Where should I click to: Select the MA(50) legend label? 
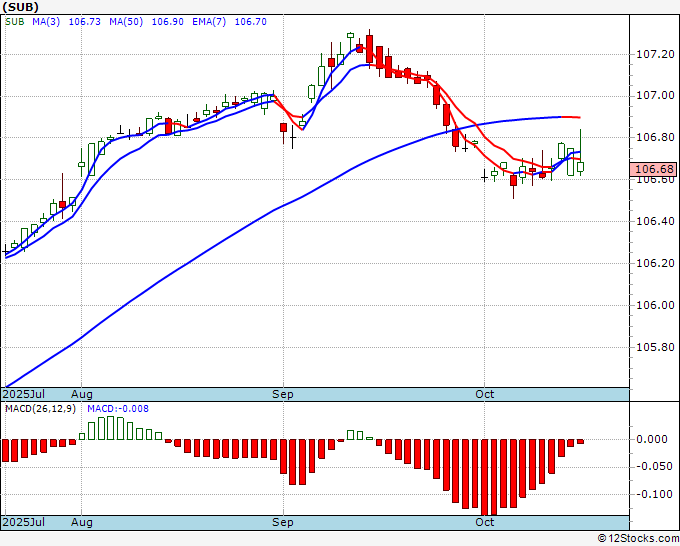pyautogui.click(x=126, y=22)
